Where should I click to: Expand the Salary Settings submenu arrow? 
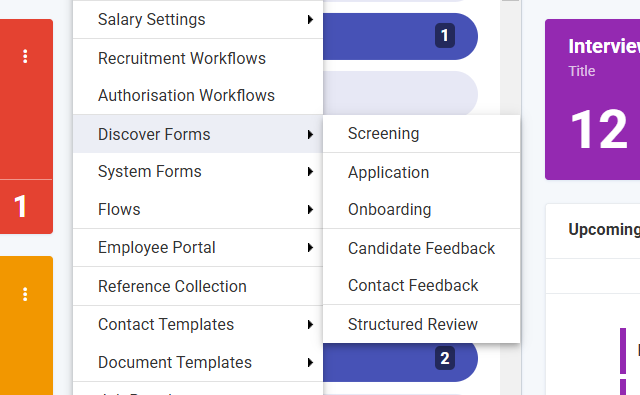310,19
